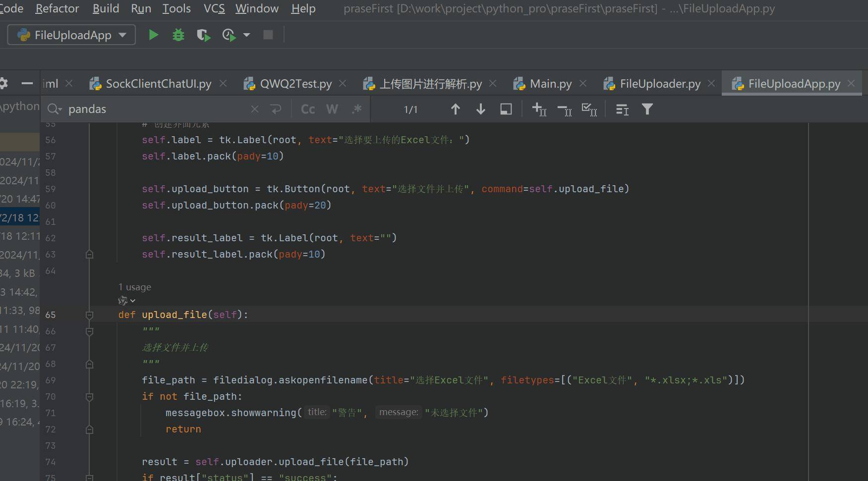Screen dimensions: 868x481
Task: Close the Main.py tab
Action: (583, 84)
